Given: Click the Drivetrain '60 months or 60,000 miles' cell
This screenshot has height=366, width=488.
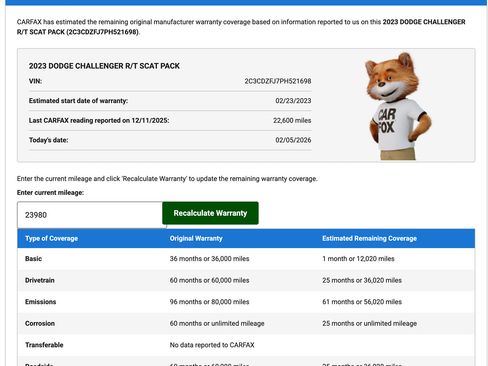Looking at the screenshot, I should [209, 280].
